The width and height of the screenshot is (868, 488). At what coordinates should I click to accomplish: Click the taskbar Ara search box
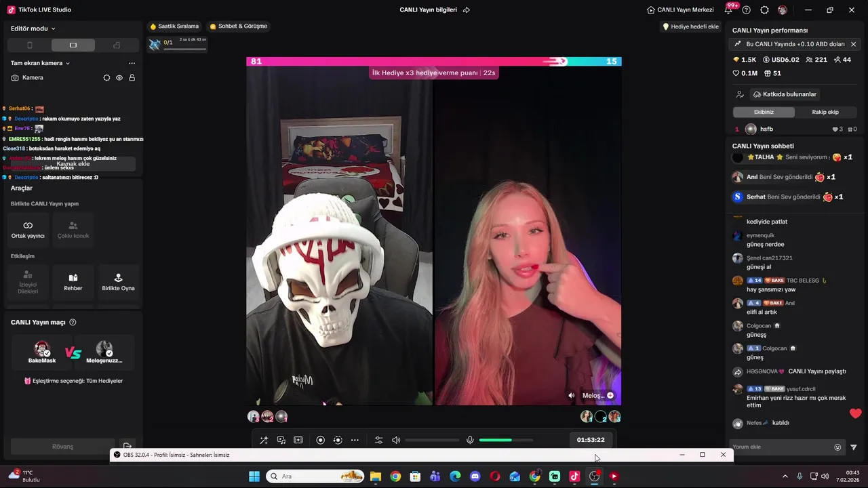315,476
